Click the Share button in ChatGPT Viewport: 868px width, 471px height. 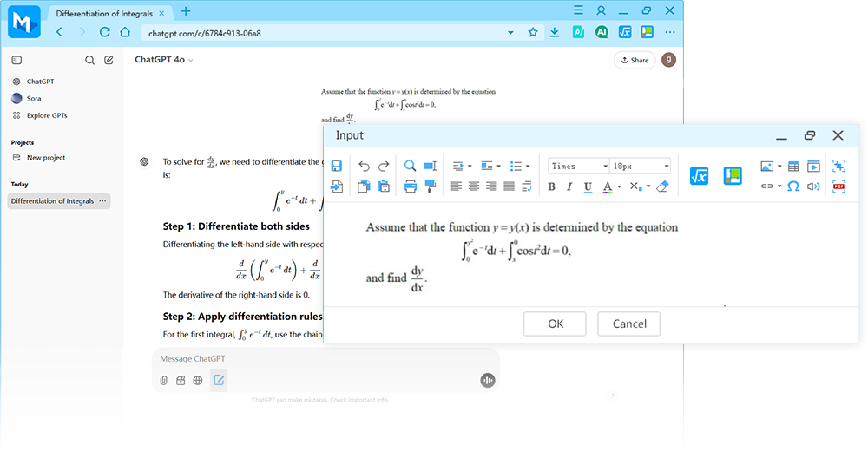(635, 61)
